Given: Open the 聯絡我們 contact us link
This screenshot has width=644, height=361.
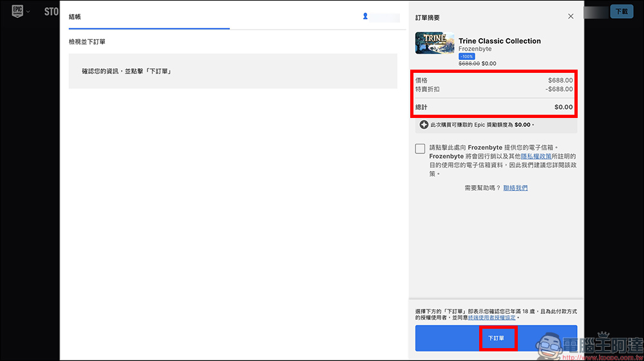Looking at the screenshot, I should (515, 188).
